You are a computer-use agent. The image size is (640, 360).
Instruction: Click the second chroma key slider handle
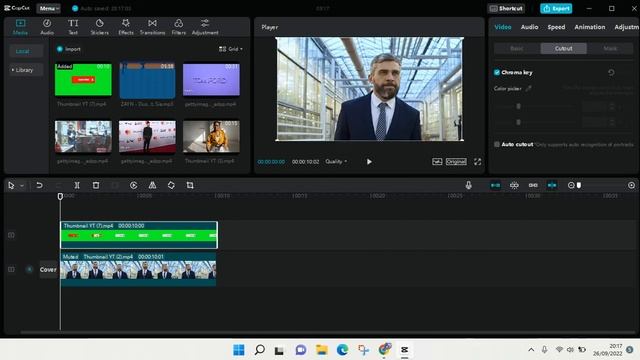coord(518,122)
